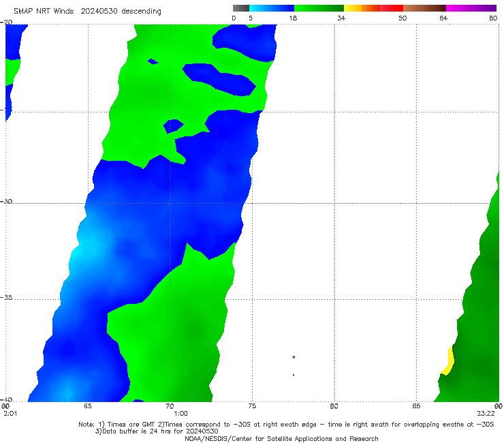Click the color bar label "64"
This screenshot has width=504, height=443.
443,18
